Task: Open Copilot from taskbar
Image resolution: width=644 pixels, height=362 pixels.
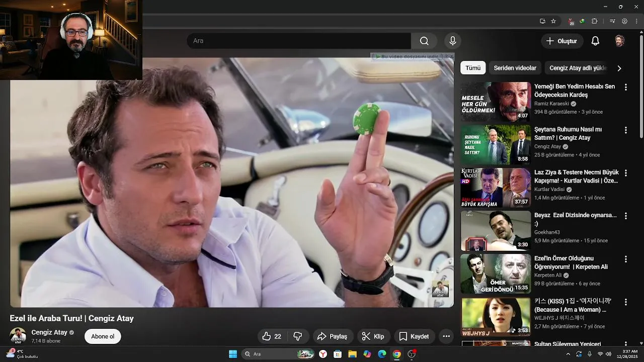Action: coord(367,354)
